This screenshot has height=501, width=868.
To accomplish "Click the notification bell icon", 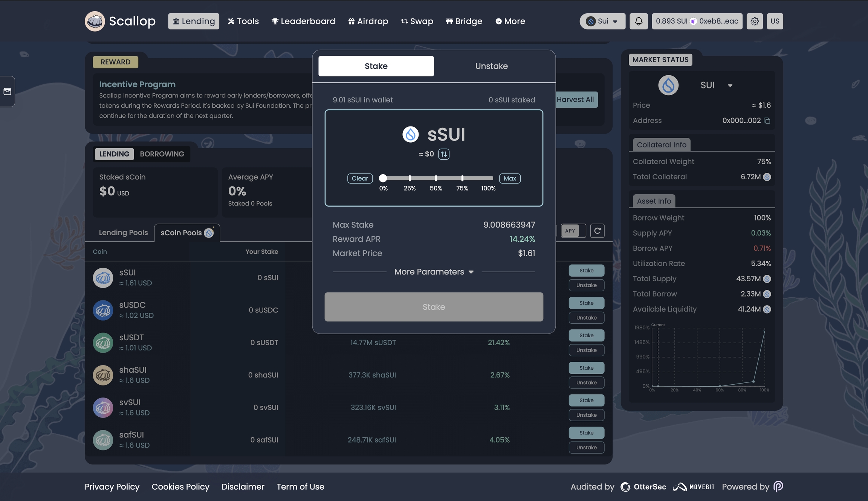I will tap(639, 21).
